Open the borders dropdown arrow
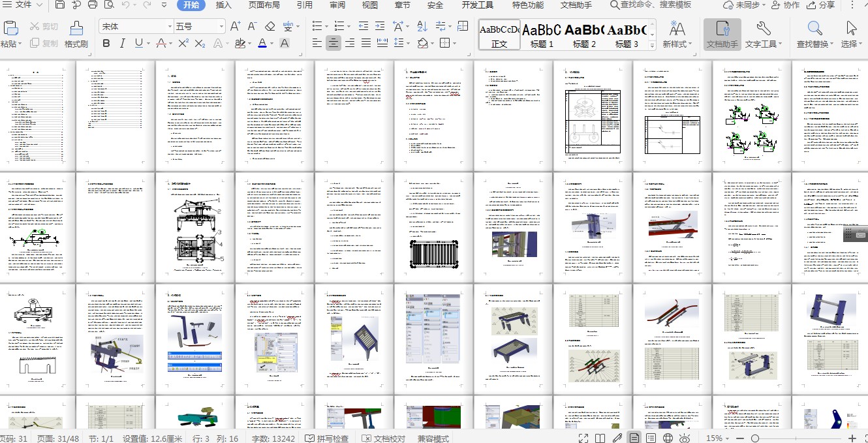Screen dimensions: 868x443 click(x=455, y=44)
